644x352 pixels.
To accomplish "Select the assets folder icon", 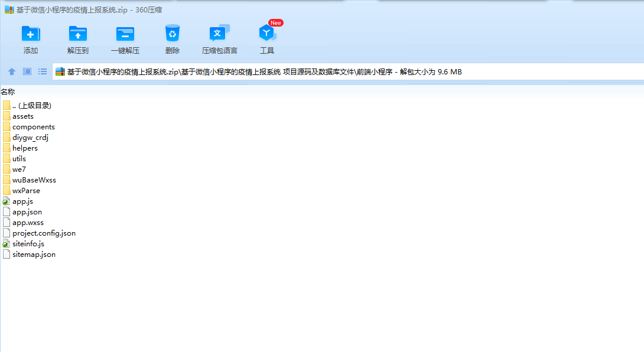I will [x=6, y=116].
